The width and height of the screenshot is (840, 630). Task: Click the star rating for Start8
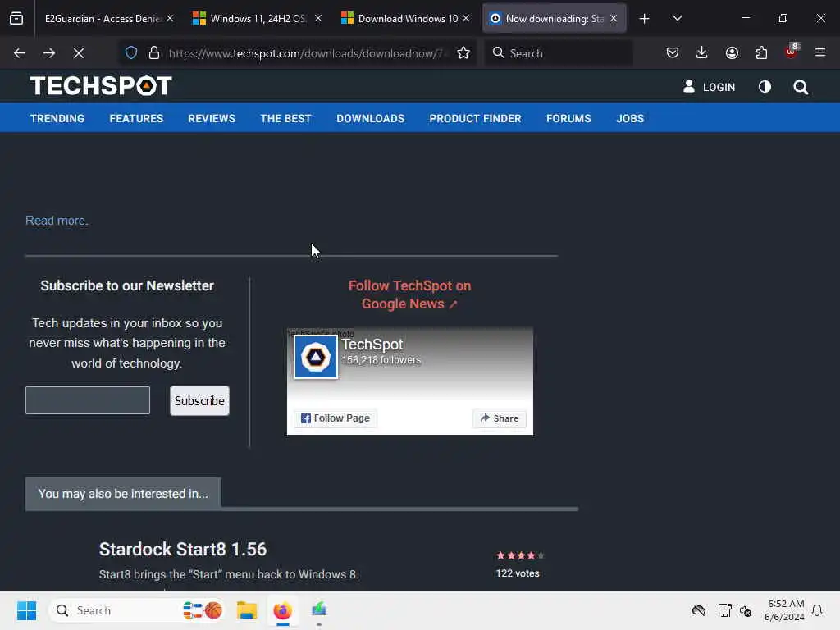(x=520, y=555)
